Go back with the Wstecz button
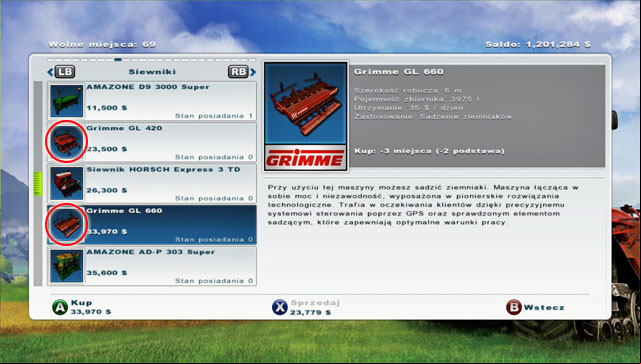Screen dimensions: 641x364 point(544,308)
